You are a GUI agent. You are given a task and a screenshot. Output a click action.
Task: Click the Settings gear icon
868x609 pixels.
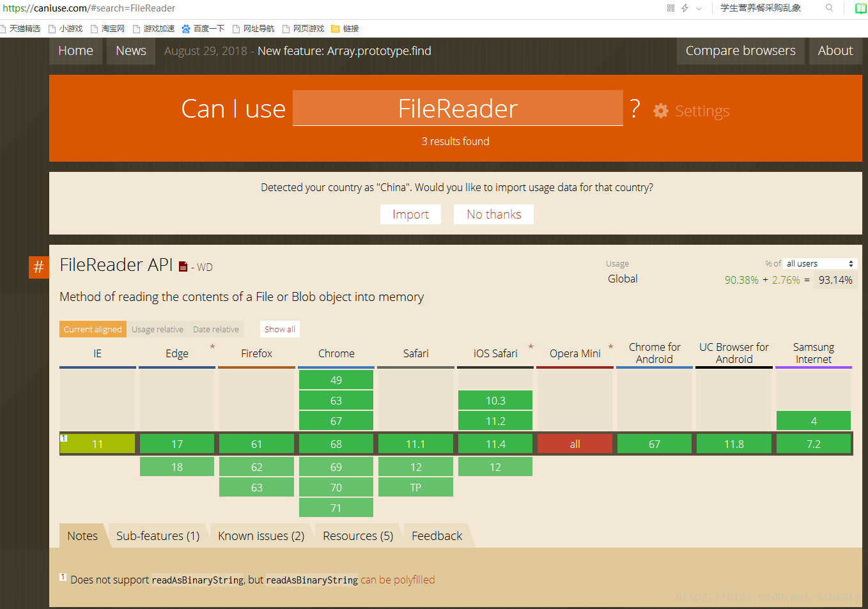coord(660,111)
